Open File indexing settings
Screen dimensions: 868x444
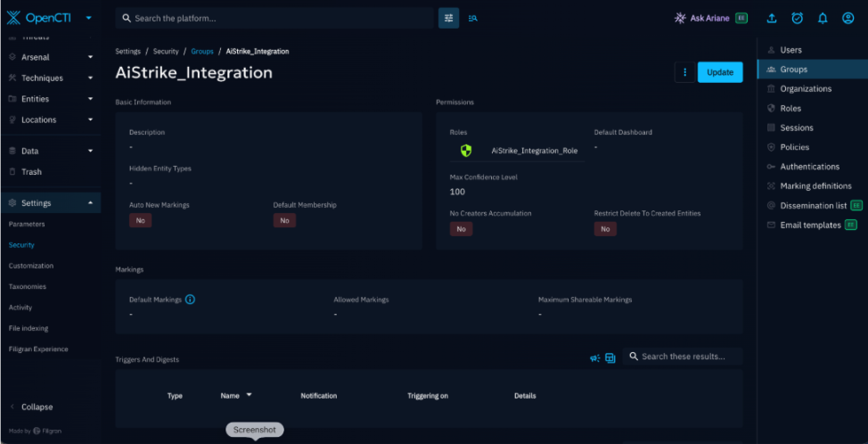click(29, 328)
